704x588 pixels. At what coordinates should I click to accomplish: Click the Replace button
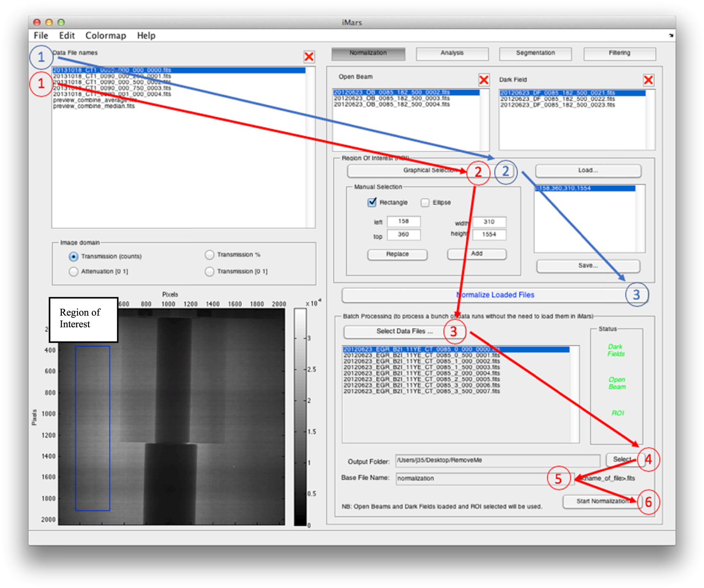click(397, 254)
